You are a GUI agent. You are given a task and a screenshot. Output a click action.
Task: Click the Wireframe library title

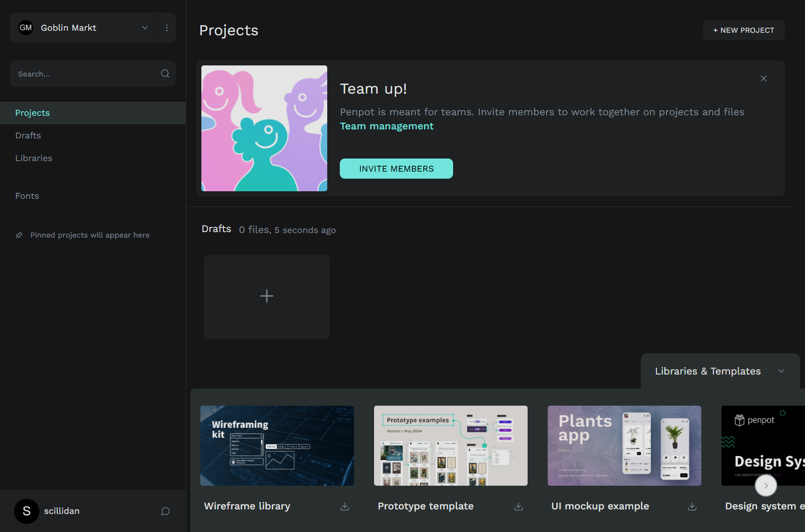(x=247, y=506)
